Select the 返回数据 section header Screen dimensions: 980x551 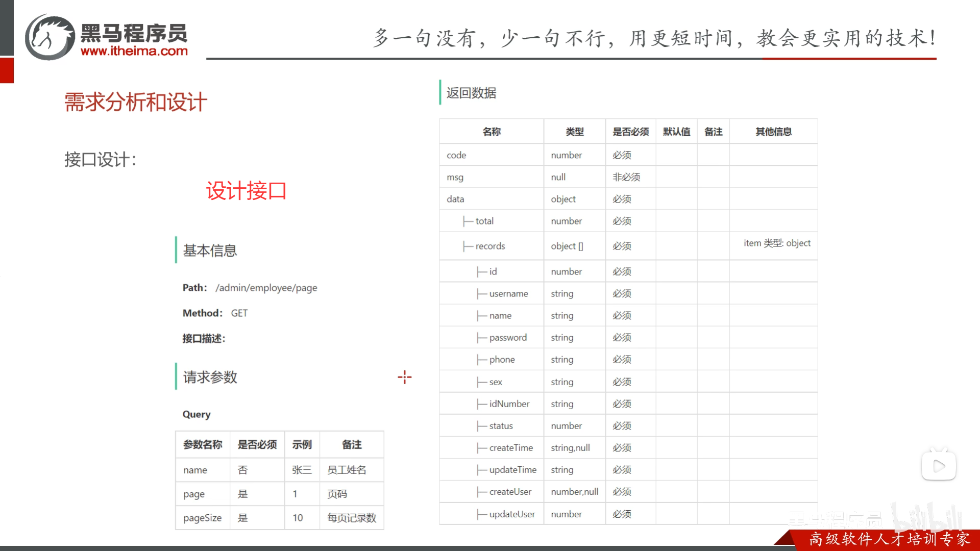471,93
